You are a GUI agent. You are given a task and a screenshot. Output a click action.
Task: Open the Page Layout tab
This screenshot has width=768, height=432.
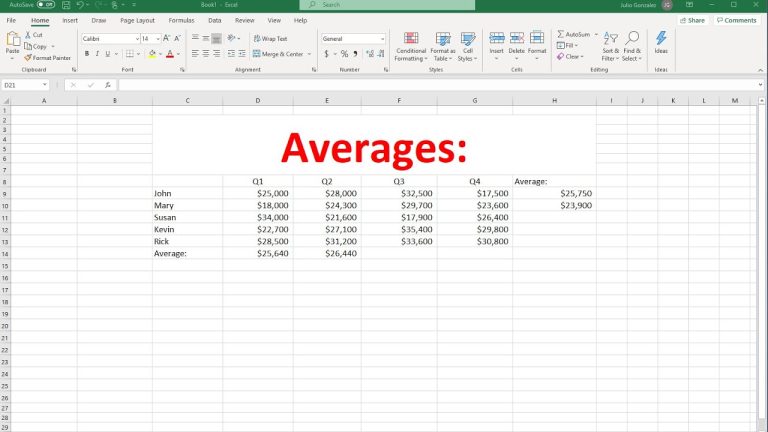click(137, 20)
